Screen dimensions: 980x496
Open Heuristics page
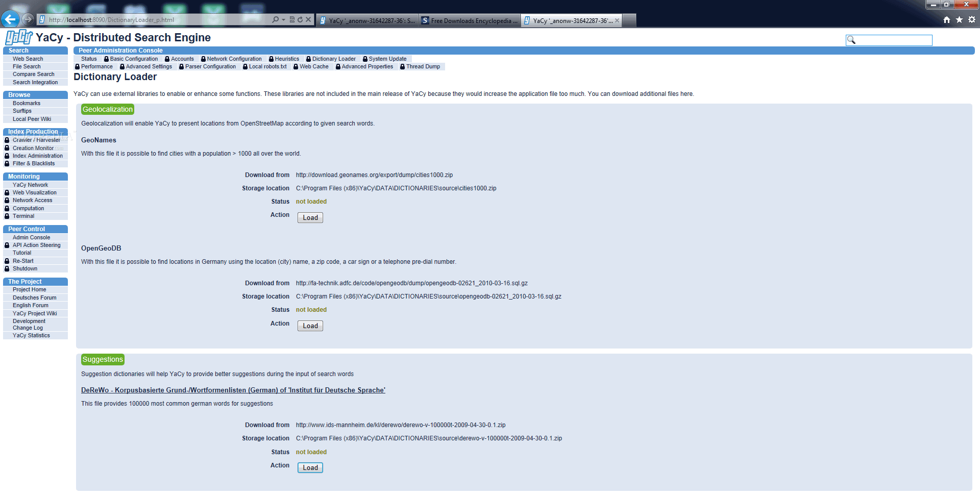pyautogui.click(x=287, y=59)
